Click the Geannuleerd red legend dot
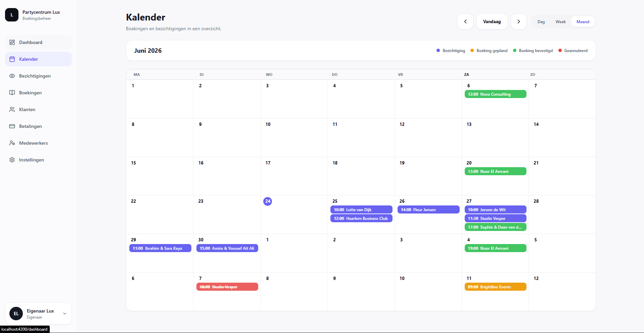The image size is (644, 333). pyautogui.click(x=560, y=50)
